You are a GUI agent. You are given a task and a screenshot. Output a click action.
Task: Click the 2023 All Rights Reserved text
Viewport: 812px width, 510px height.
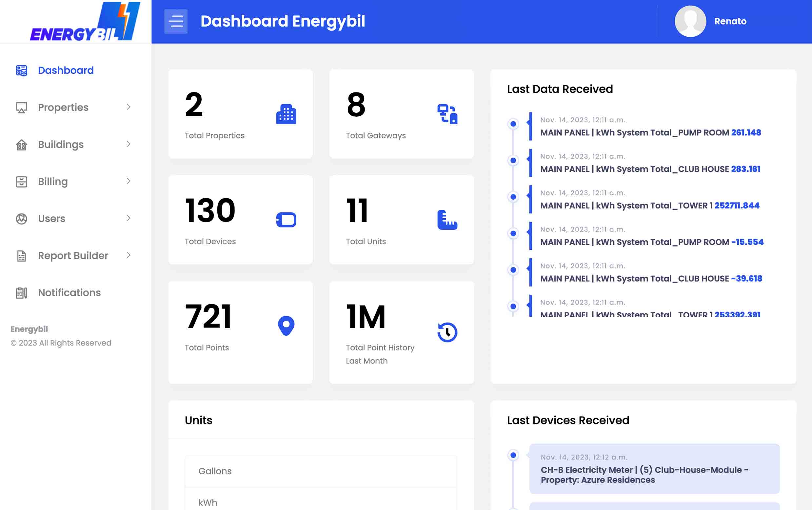pos(61,343)
